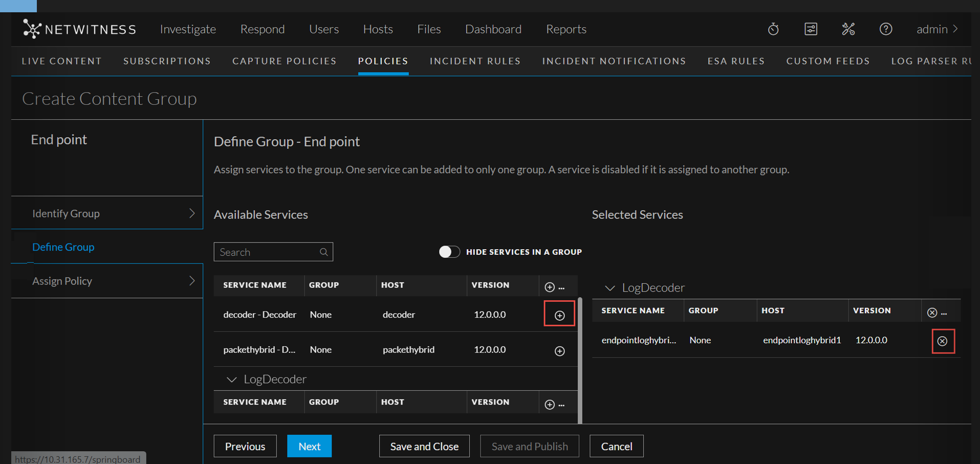Click remove-all icon in Selected Services header

tap(932, 313)
